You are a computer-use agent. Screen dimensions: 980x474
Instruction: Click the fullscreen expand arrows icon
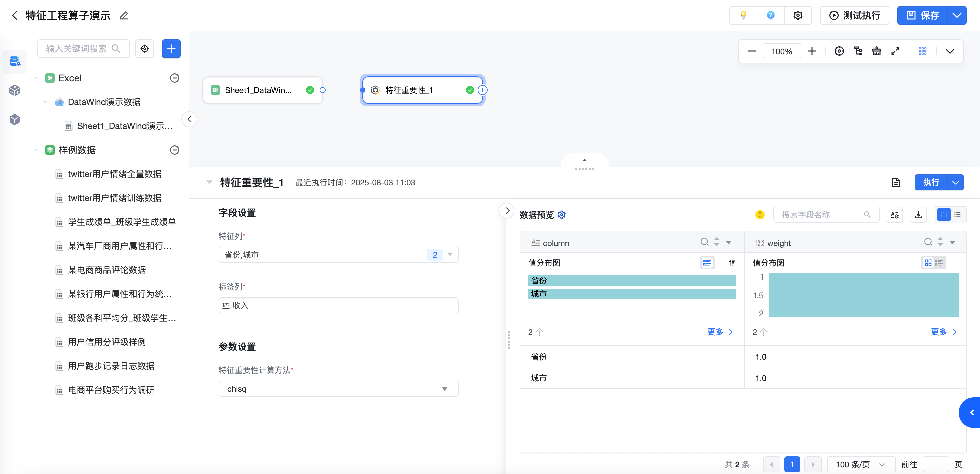coord(895,51)
